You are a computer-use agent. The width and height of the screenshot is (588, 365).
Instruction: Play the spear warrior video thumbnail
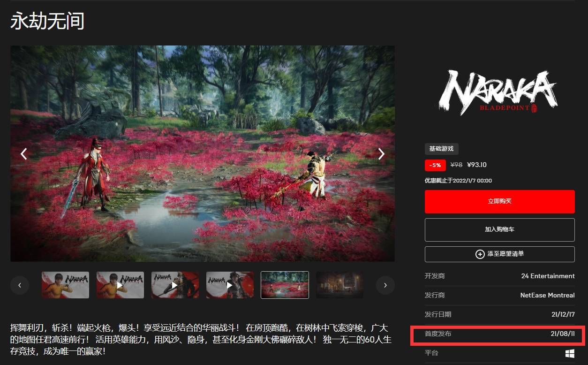click(x=175, y=285)
